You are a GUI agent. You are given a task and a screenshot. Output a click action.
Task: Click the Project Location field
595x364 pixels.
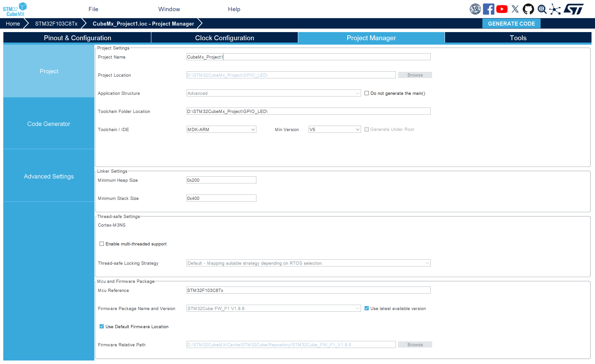pyautogui.click(x=291, y=75)
